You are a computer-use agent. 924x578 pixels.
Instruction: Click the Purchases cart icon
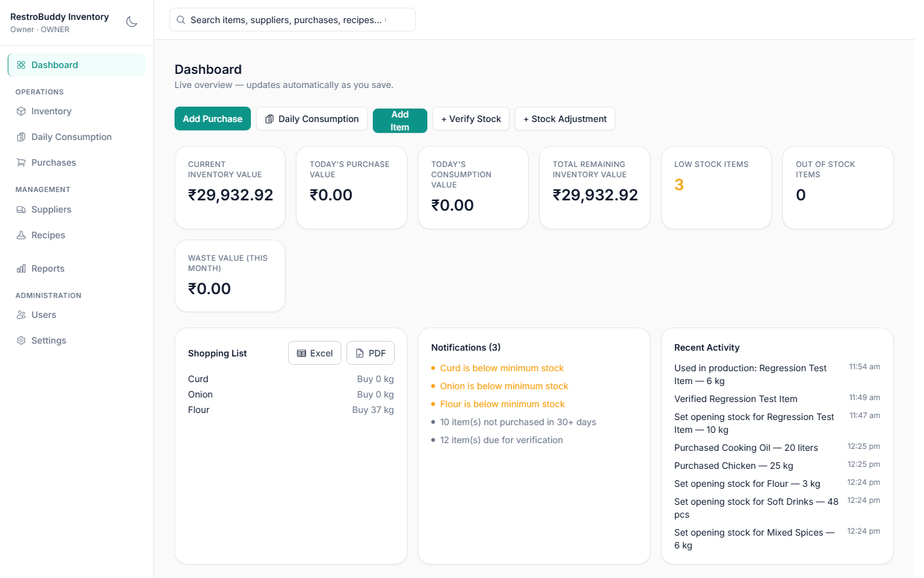pos(21,162)
